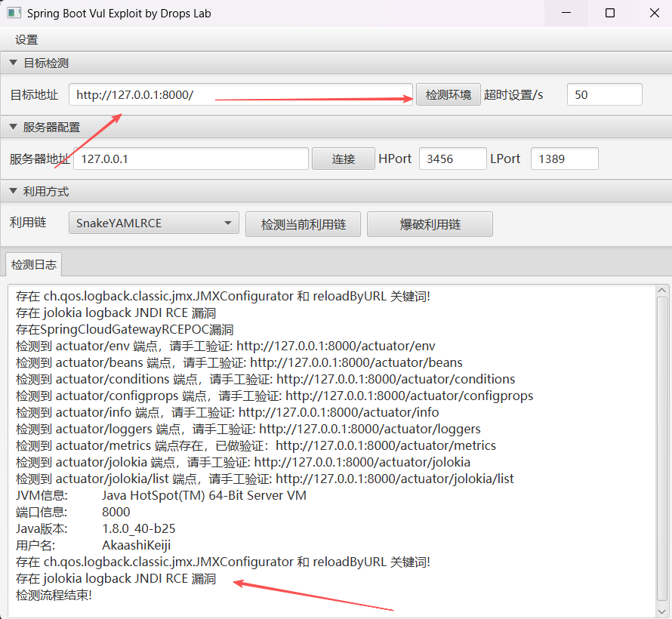
Task: Click the 检测环境 button
Action: coord(449,94)
